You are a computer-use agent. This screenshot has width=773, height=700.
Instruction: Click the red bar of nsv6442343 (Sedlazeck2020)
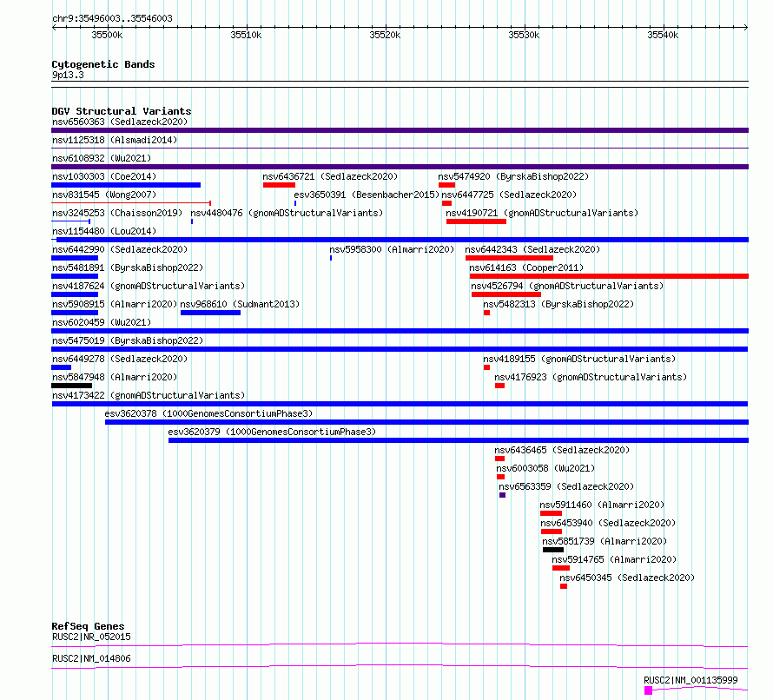(x=509, y=258)
